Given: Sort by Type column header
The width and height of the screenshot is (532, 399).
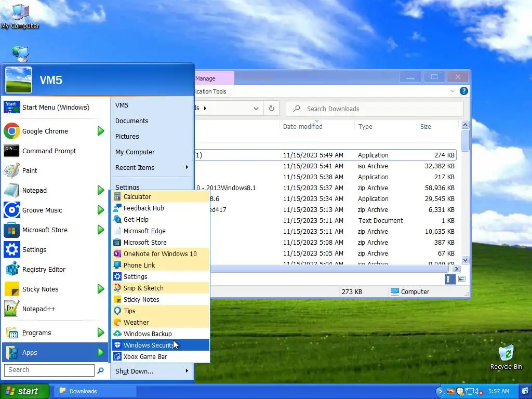Looking at the screenshot, I should tap(365, 127).
